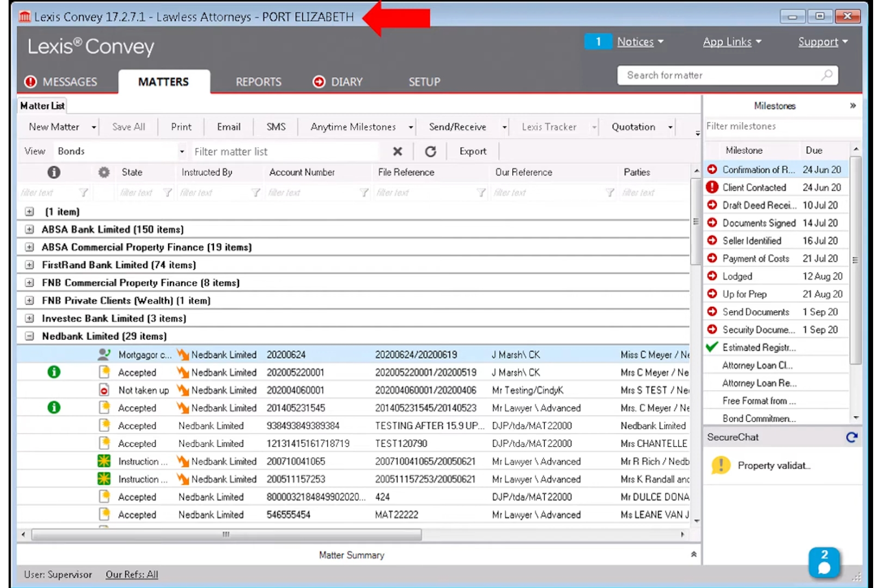Click the Property validat... warning icon
882x588 pixels.
pyautogui.click(x=721, y=465)
